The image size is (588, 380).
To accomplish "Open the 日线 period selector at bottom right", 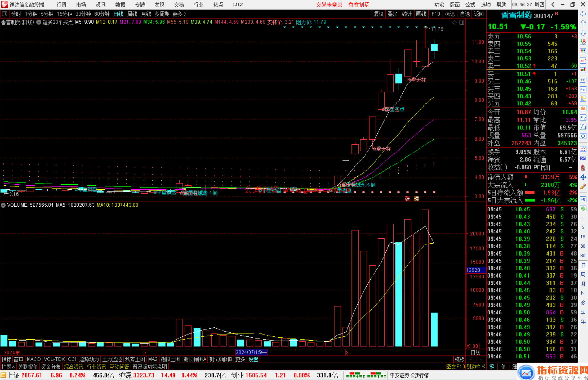I will [476, 352].
